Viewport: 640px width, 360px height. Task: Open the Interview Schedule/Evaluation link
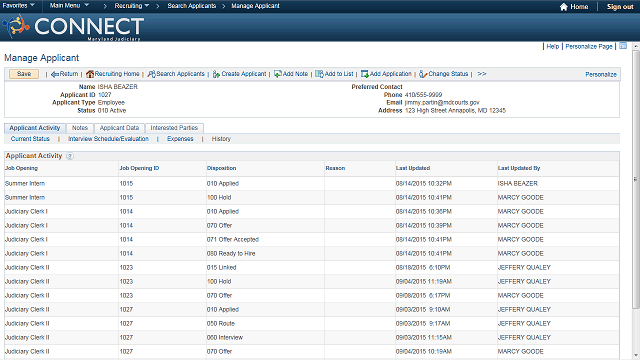point(108,139)
